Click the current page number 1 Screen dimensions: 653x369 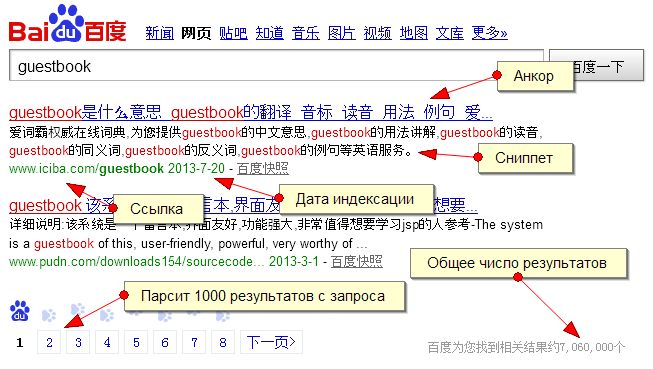(x=20, y=343)
